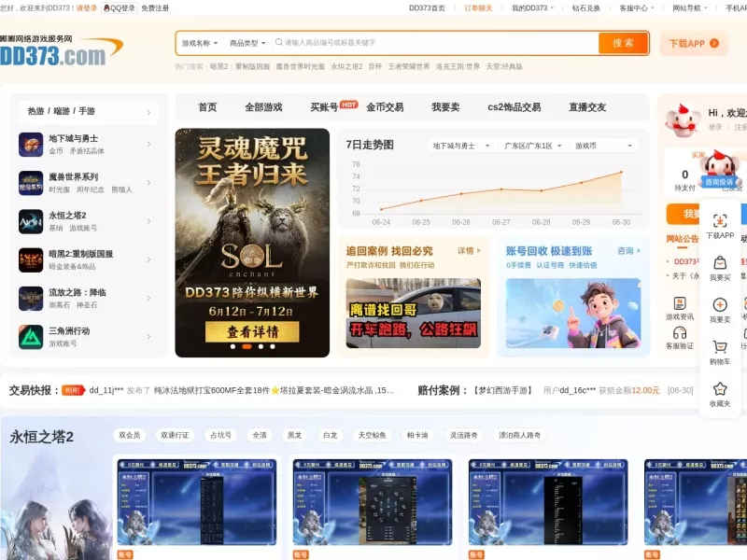Select the 双通行证 filter tag
Screen dimensions: 747x560
click(175, 435)
